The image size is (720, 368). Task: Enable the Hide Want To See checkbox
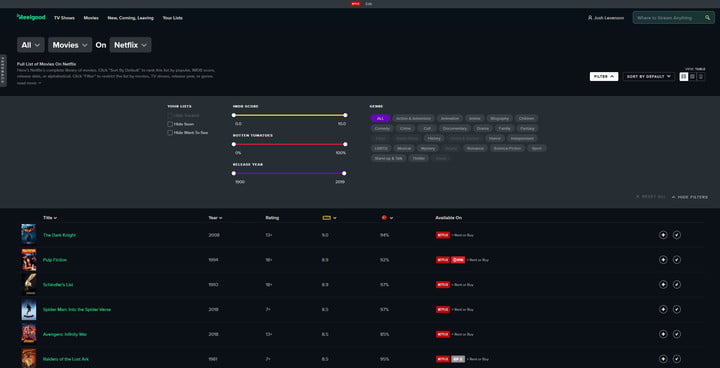point(170,133)
